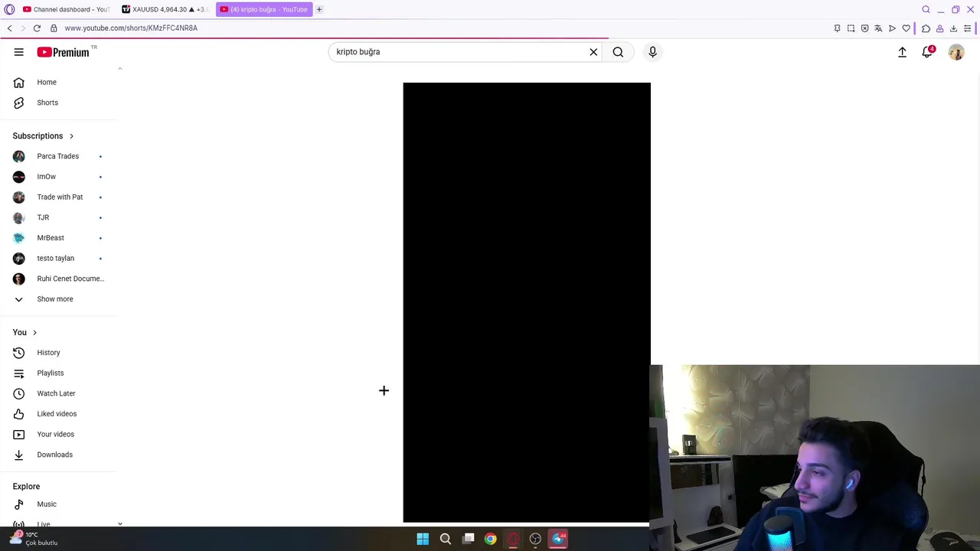Image resolution: width=980 pixels, height=551 pixels.
Task: Expand the Subscriptions section arrow
Action: [71, 136]
